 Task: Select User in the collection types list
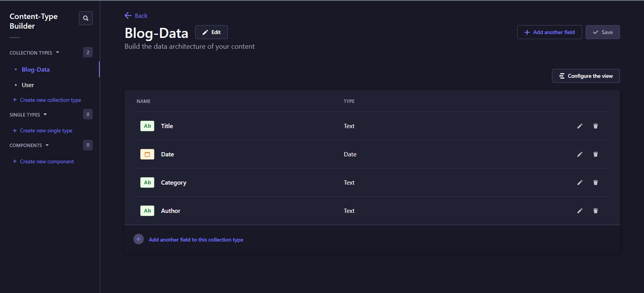[x=28, y=85]
